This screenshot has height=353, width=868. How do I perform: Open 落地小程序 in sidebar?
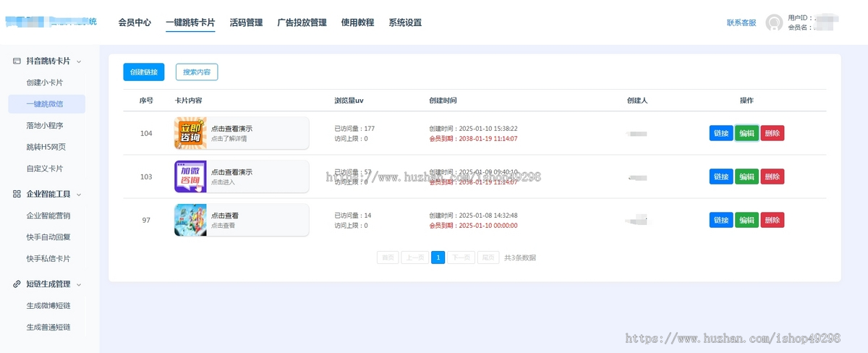(44, 125)
